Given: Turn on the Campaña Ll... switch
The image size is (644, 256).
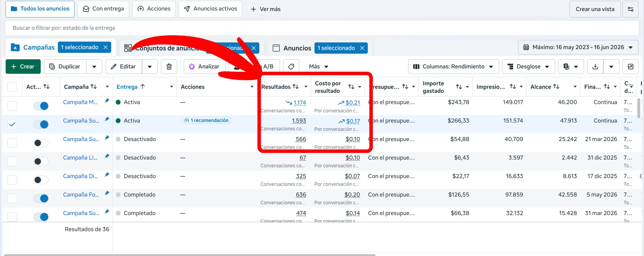Looking at the screenshot, I should 41,162.
